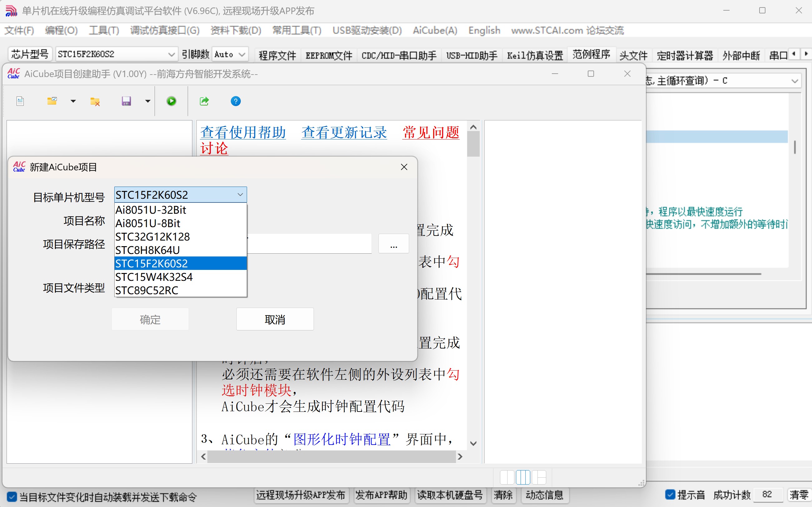
Task: Select STC32G12K128 from the MCU list
Action: click(153, 237)
